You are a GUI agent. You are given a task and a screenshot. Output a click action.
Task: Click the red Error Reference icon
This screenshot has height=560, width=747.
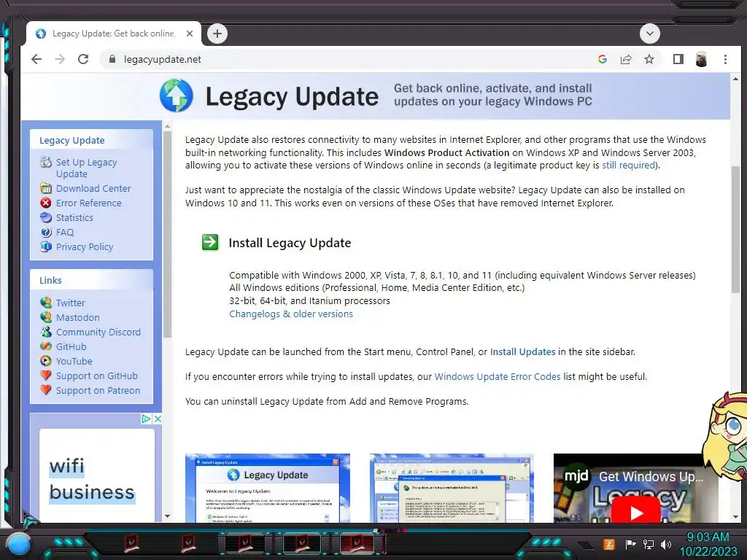point(46,203)
